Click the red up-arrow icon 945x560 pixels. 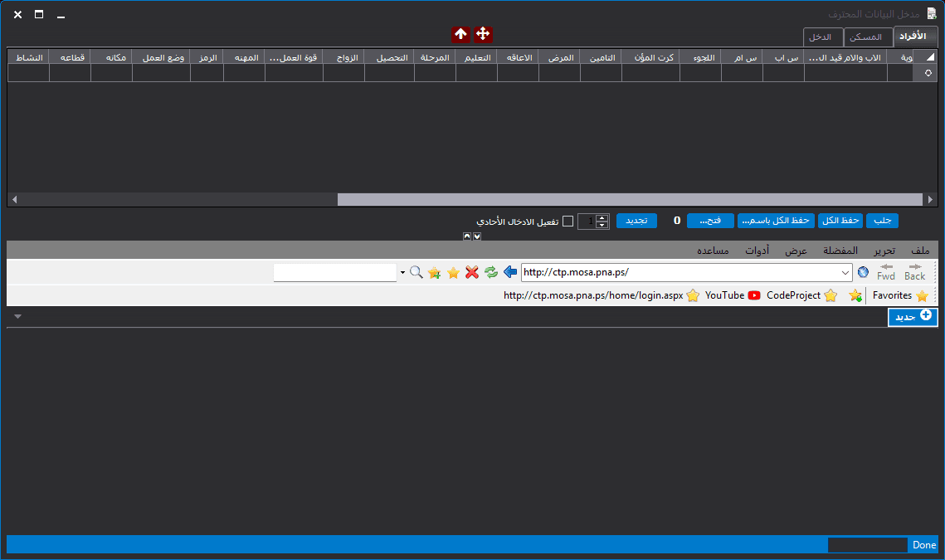coord(460,34)
